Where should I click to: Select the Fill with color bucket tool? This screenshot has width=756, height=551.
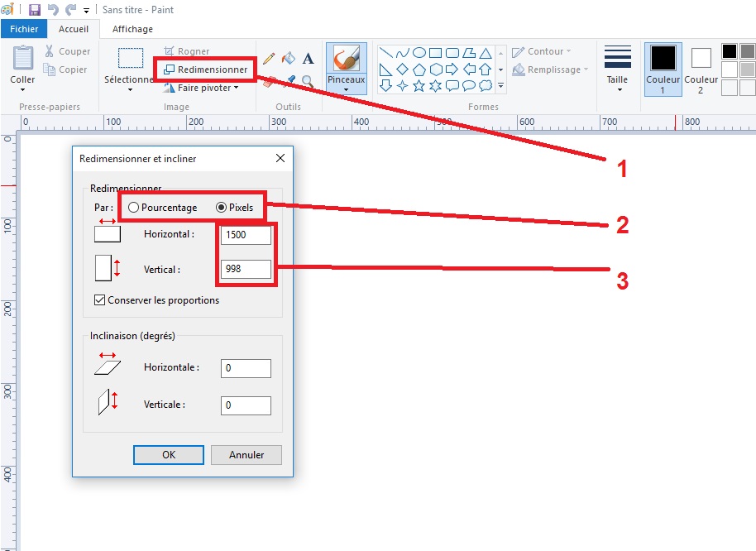pos(288,59)
